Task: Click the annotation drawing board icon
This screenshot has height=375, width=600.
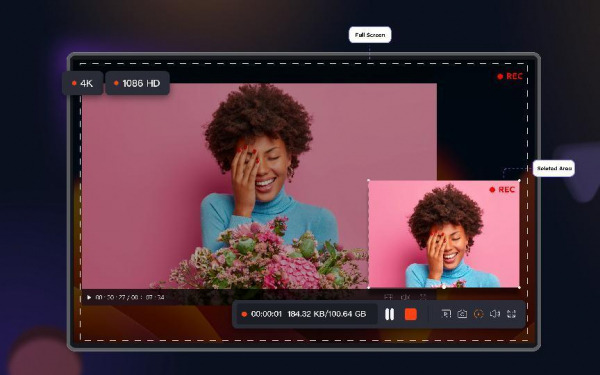Action: pos(446,314)
